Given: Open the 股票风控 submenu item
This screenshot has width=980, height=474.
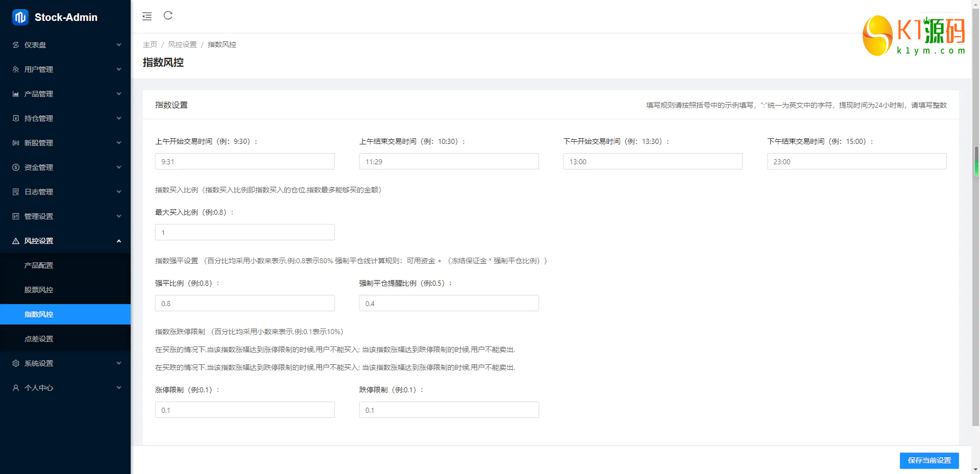Looking at the screenshot, I should 65,290.
